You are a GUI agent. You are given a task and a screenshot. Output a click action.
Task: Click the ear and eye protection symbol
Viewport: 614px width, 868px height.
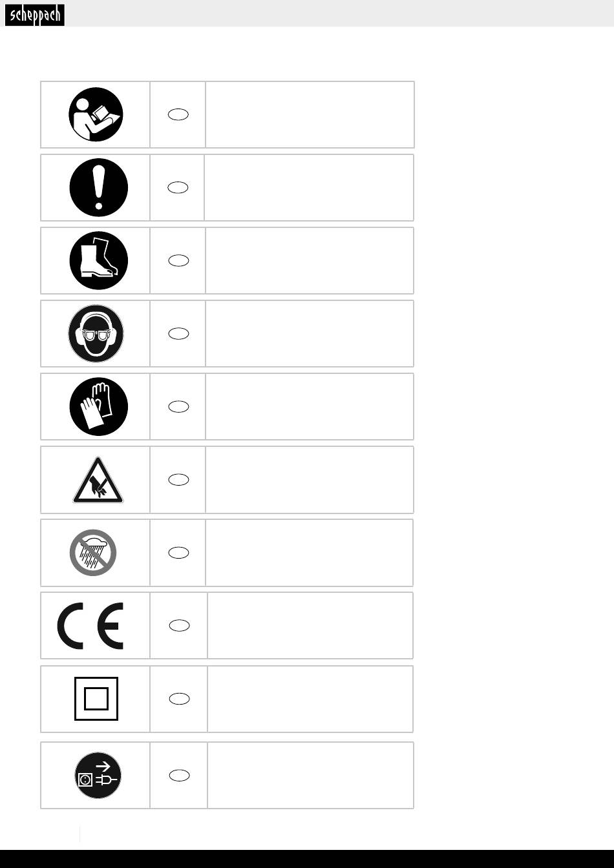point(96,333)
